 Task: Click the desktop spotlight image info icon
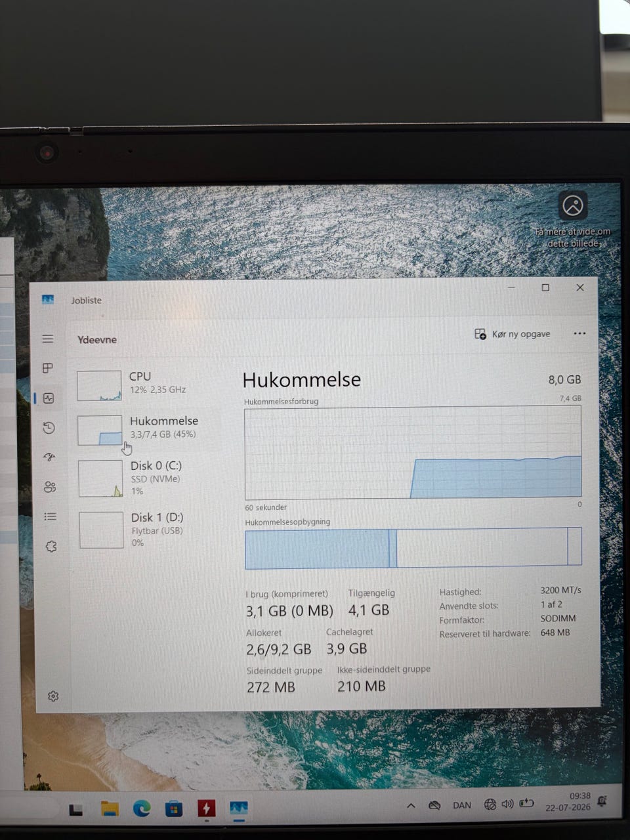point(573,205)
